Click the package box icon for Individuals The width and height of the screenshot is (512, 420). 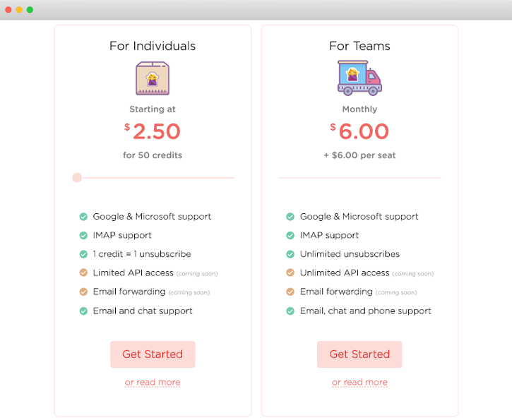(x=153, y=78)
